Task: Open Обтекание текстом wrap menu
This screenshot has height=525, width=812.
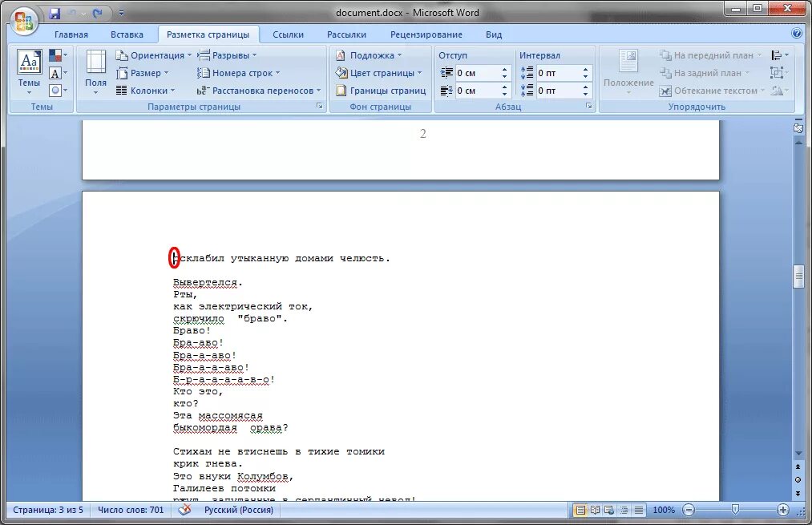Action: point(712,91)
